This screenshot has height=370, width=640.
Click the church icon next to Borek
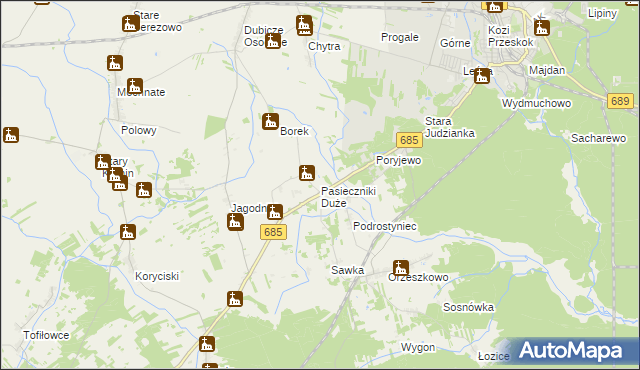tap(270, 121)
